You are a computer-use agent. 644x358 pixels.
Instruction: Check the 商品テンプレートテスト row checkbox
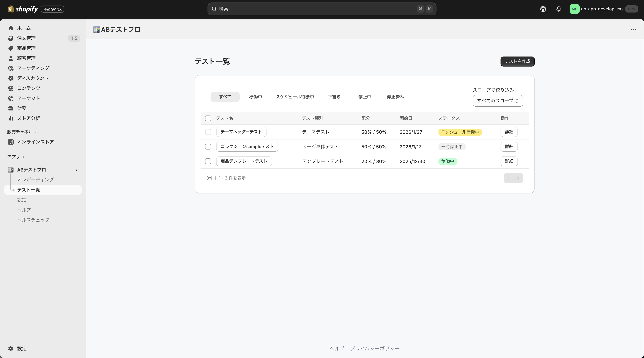208,161
